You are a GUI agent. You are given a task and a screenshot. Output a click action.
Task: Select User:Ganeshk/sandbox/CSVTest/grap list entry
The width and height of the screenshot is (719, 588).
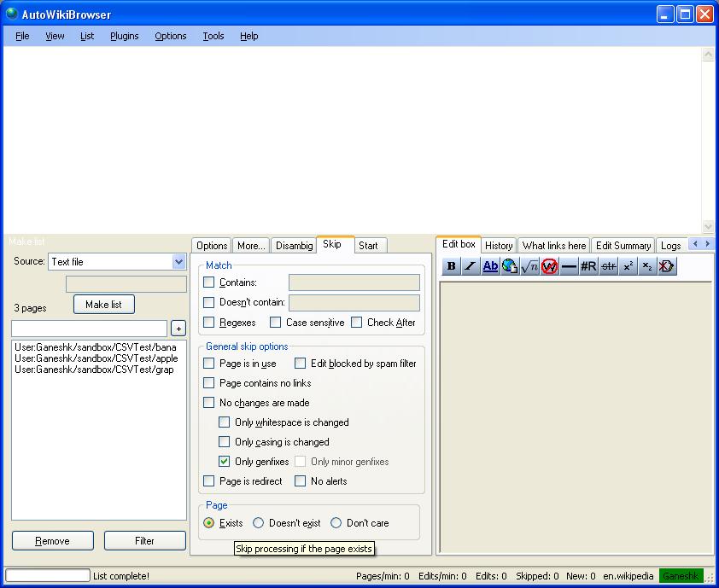(x=94, y=370)
